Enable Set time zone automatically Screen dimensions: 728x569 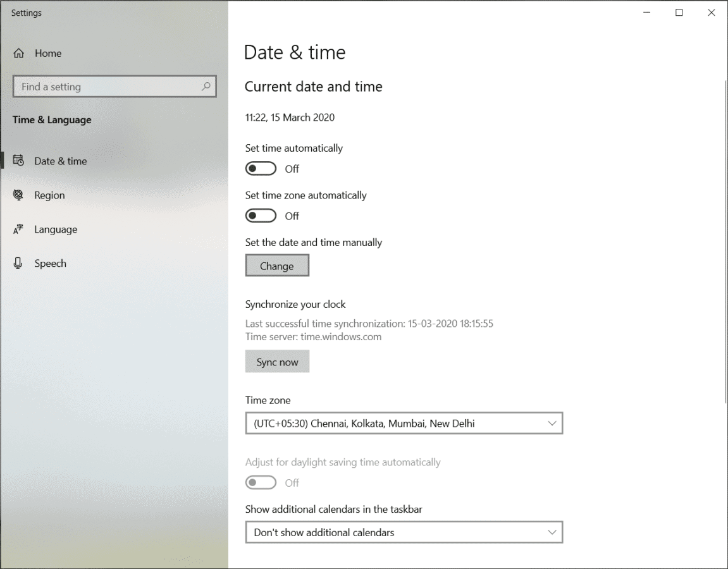point(261,215)
